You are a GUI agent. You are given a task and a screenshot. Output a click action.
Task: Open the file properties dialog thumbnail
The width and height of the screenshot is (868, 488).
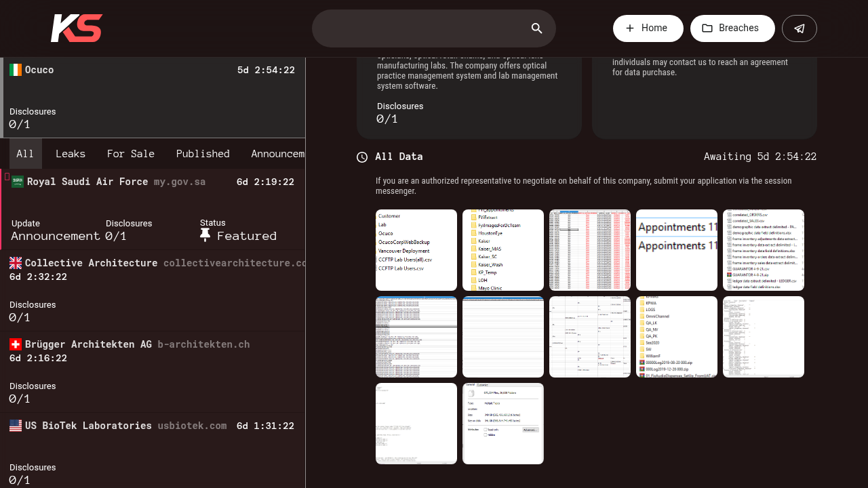(x=503, y=424)
